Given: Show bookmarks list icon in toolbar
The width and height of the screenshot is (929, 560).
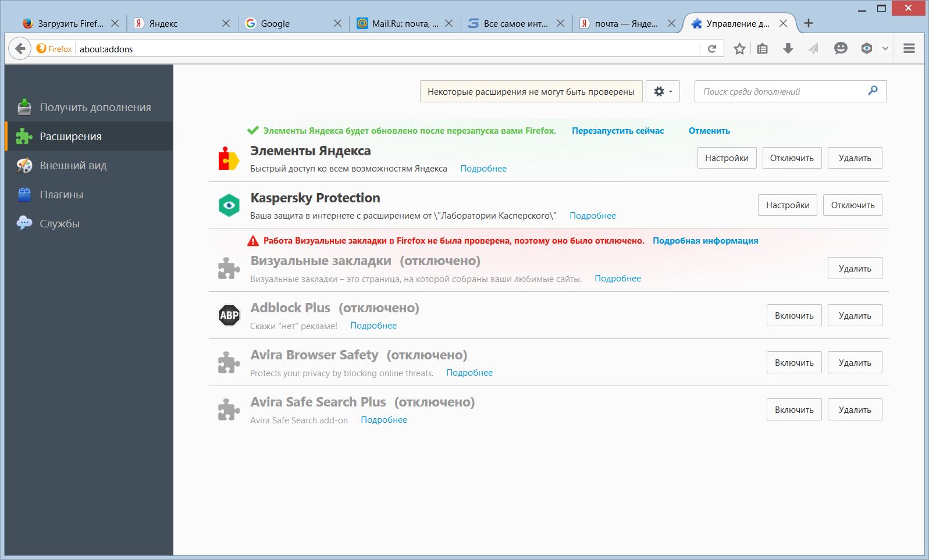Looking at the screenshot, I should (763, 49).
